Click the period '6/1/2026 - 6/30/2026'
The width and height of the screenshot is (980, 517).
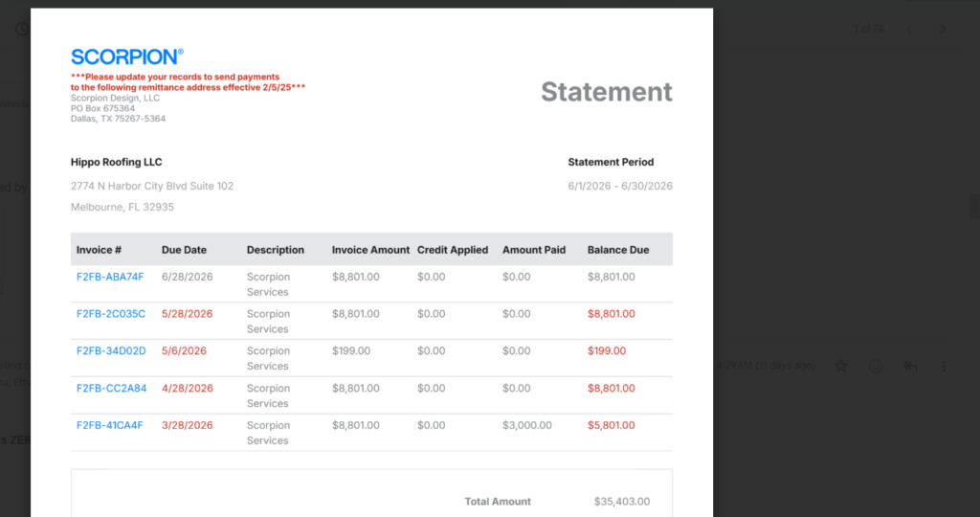pos(620,186)
